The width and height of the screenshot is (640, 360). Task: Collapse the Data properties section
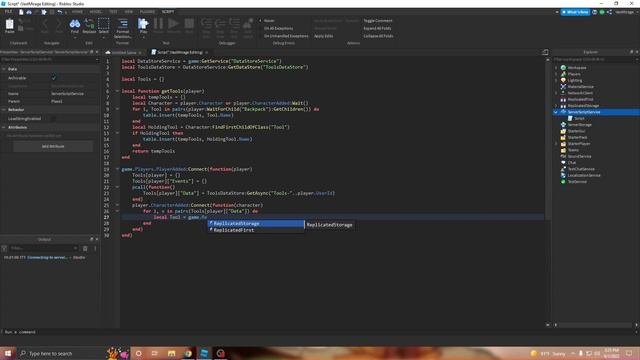(4, 69)
